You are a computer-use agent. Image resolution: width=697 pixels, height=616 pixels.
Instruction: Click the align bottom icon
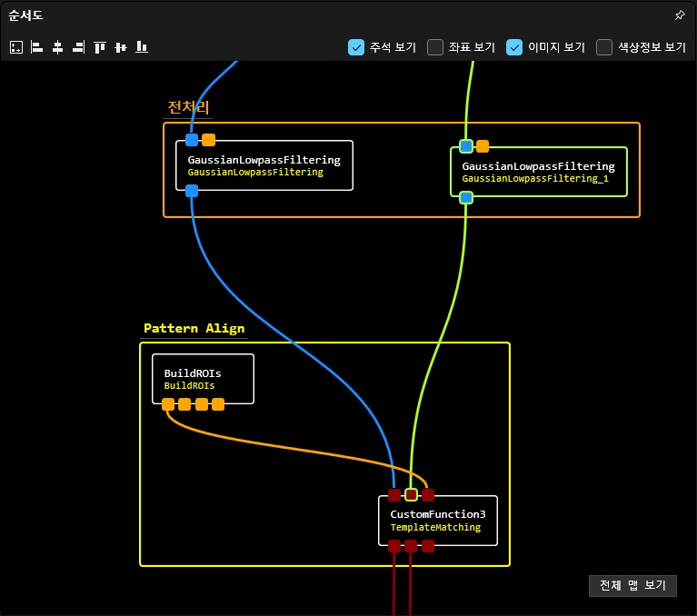click(141, 47)
